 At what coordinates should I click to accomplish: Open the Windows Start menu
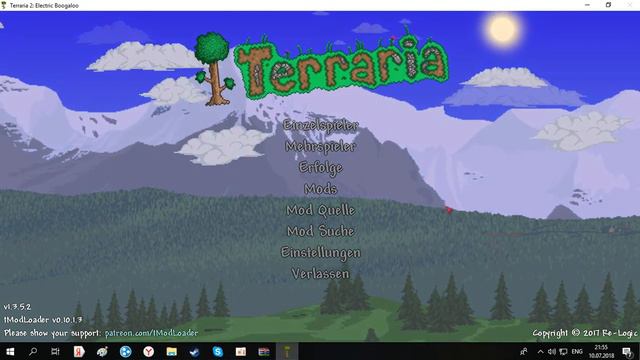[10, 351]
